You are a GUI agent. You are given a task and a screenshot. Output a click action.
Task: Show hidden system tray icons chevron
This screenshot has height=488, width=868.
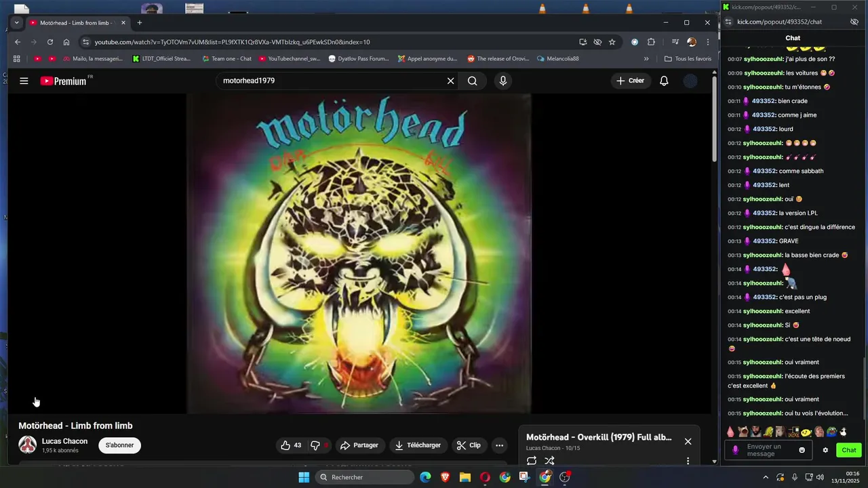[x=766, y=477]
